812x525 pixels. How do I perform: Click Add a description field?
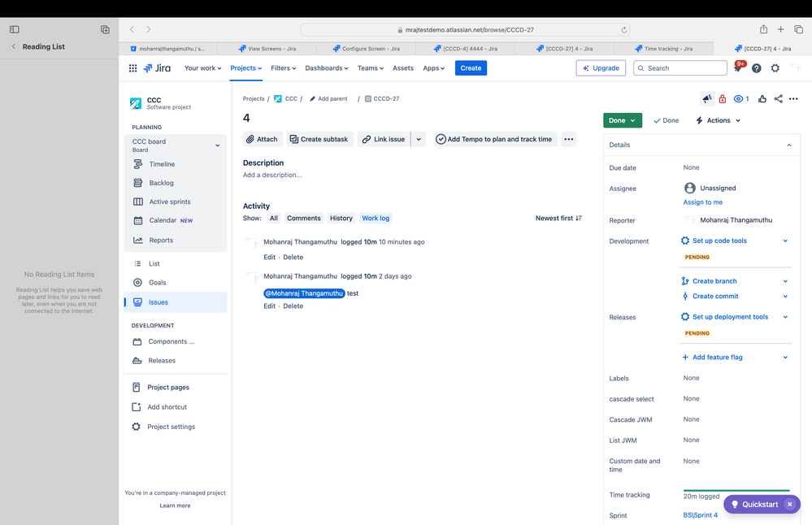tap(272, 175)
